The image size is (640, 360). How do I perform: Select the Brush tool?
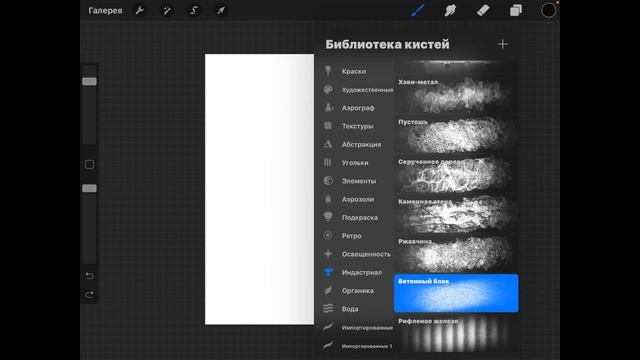point(418,11)
